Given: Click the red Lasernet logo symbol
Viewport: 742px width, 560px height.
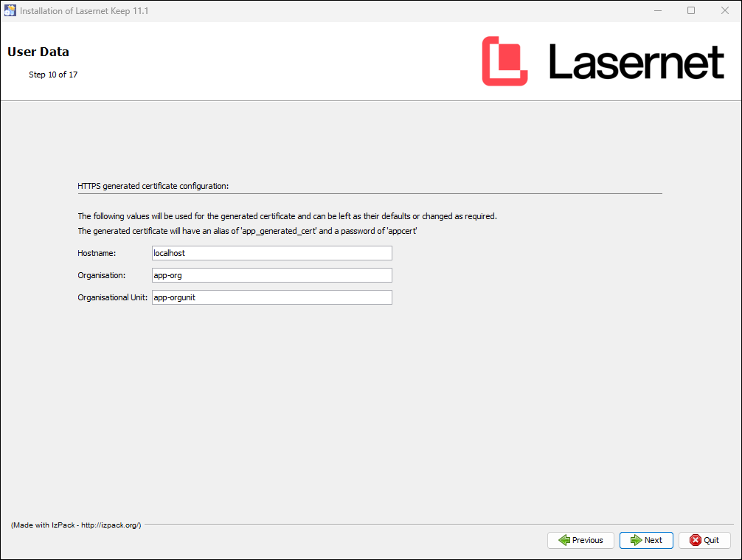Looking at the screenshot, I should (x=505, y=61).
